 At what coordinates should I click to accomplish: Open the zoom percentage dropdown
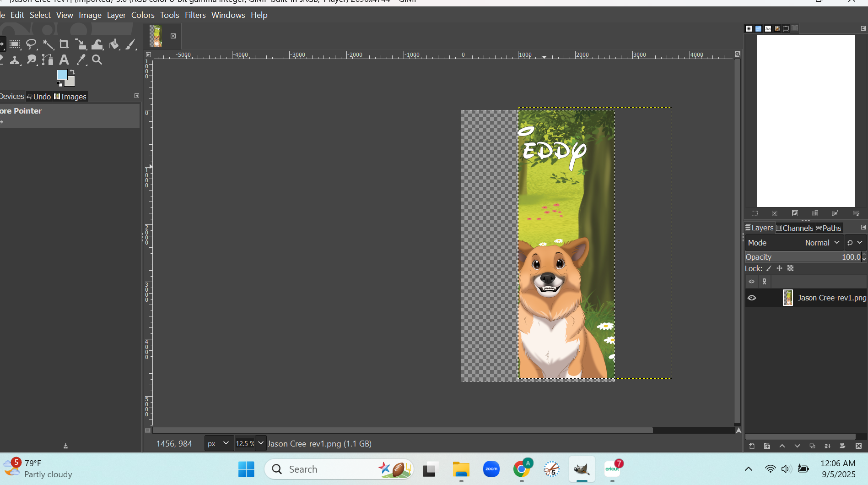coord(261,443)
